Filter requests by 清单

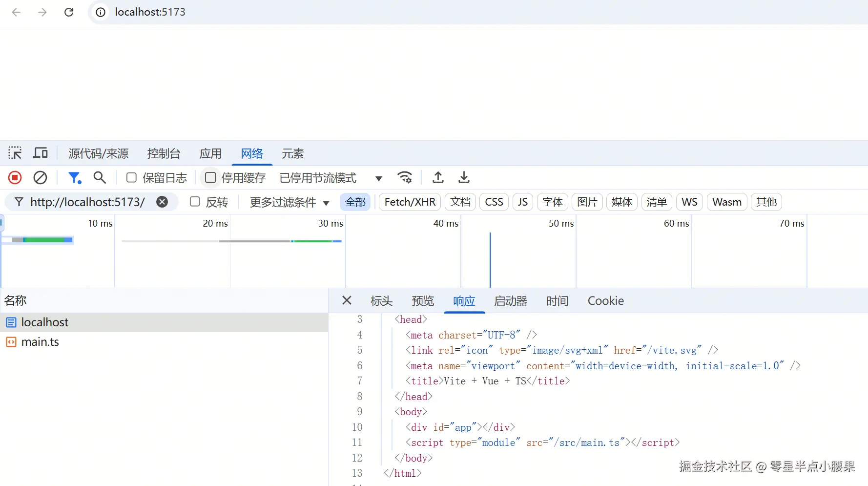pyautogui.click(x=657, y=202)
